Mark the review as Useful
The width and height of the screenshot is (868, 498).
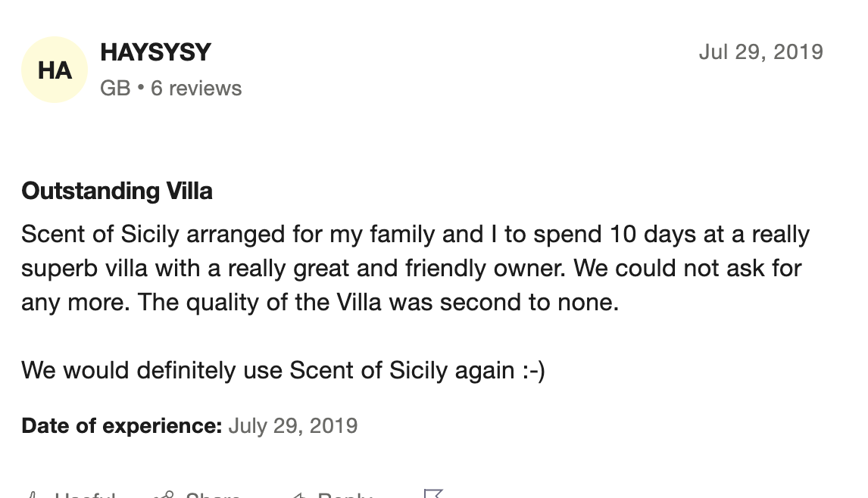[x=83, y=496]
